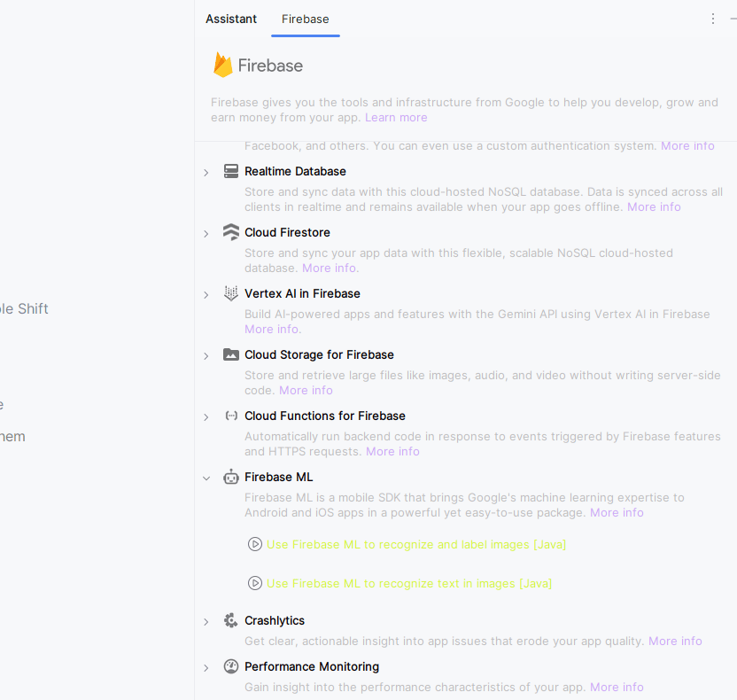Click the Realtime Database icon
Screen dimensions: 737x700
coord(231,171)
